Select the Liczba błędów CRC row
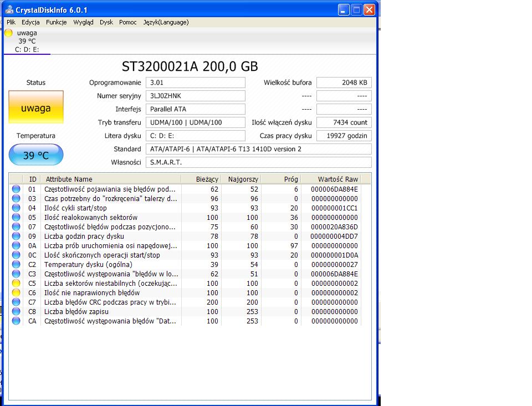Viewport: 532px width, 406px height. 185,302
